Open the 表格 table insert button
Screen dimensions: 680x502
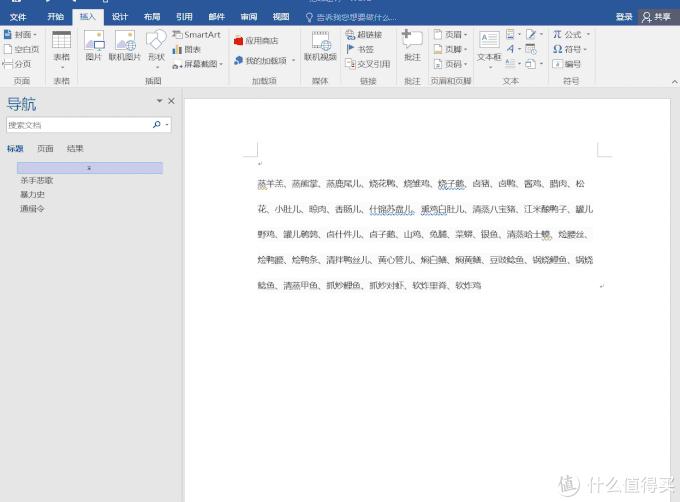click(x=62, y=50)
